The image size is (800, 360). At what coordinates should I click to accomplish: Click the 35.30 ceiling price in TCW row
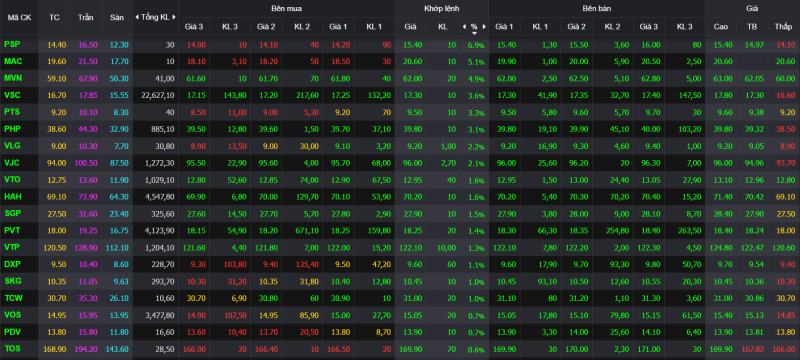[x=87, y=297]
